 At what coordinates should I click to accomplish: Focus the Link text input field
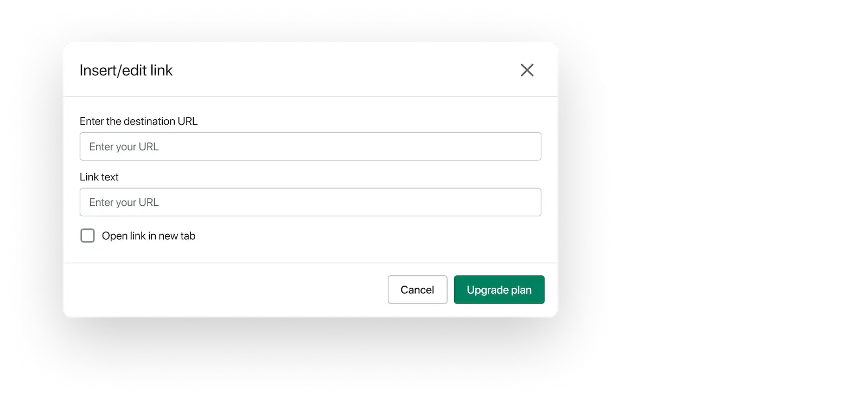[310, 202]
